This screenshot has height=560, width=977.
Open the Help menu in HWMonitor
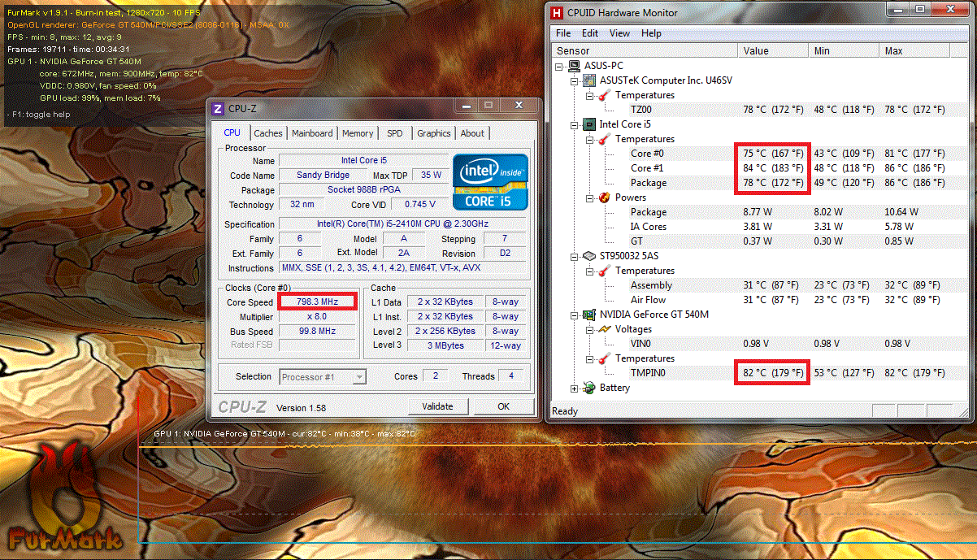[651, 33]
